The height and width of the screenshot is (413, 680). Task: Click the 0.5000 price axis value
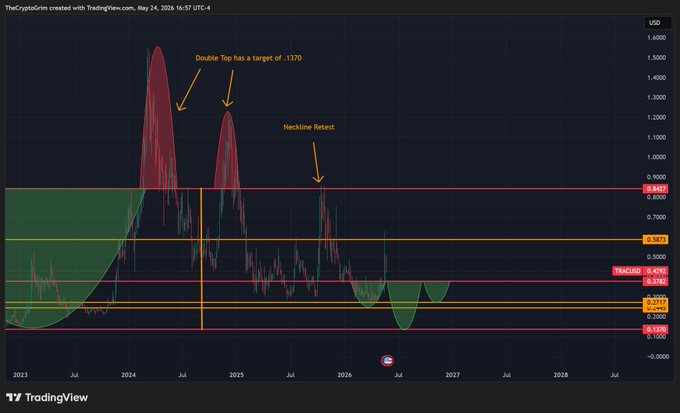(656, 257)
